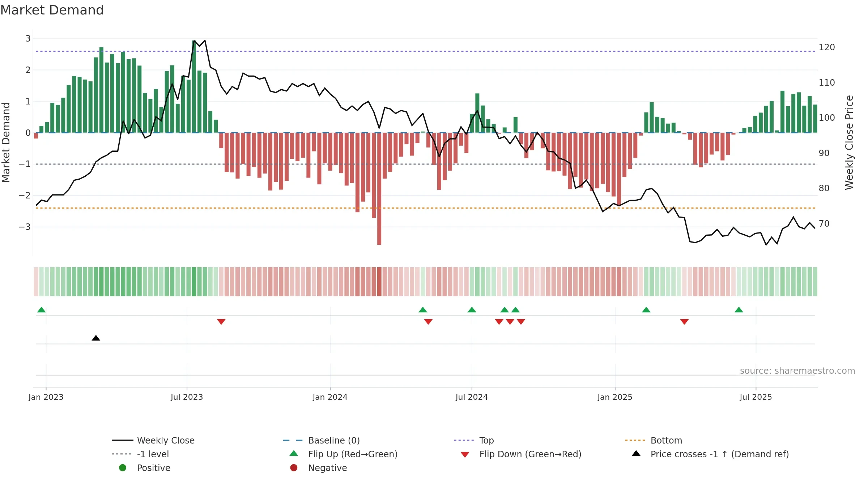Click the 0 demand axis tick label
Image resolution: width=868 pixels, height=488 pixels.
coord(28,133)
